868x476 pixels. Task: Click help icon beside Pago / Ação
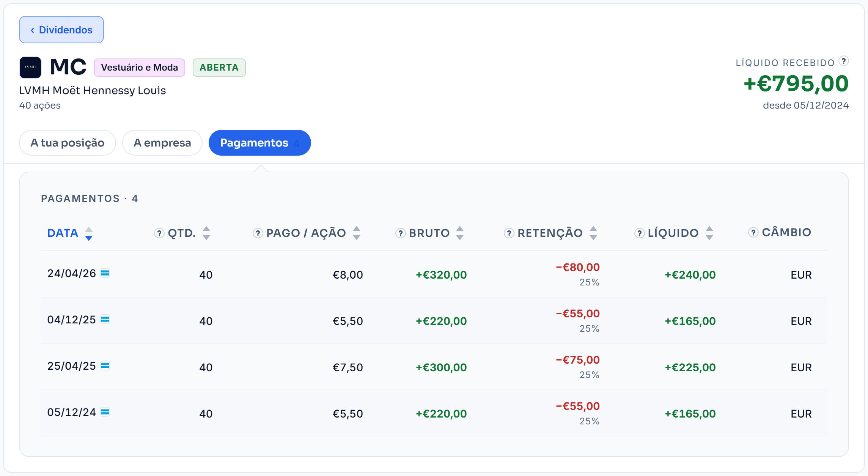tap(258, 233)
